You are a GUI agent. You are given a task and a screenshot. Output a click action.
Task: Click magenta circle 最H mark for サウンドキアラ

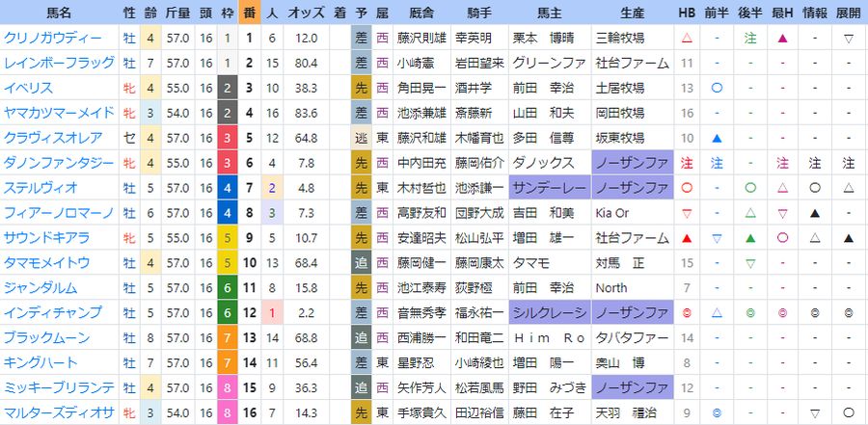pos(782,237)
